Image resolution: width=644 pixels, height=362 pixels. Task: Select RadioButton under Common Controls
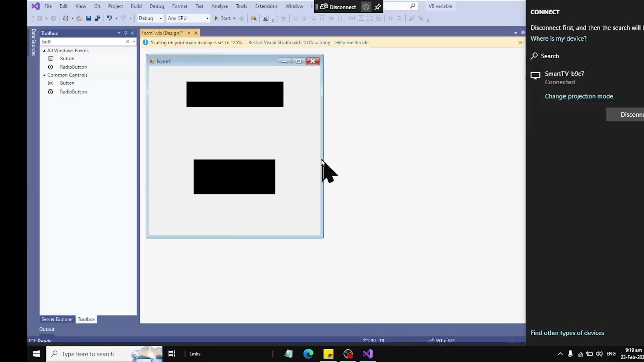tap(73, 92)
